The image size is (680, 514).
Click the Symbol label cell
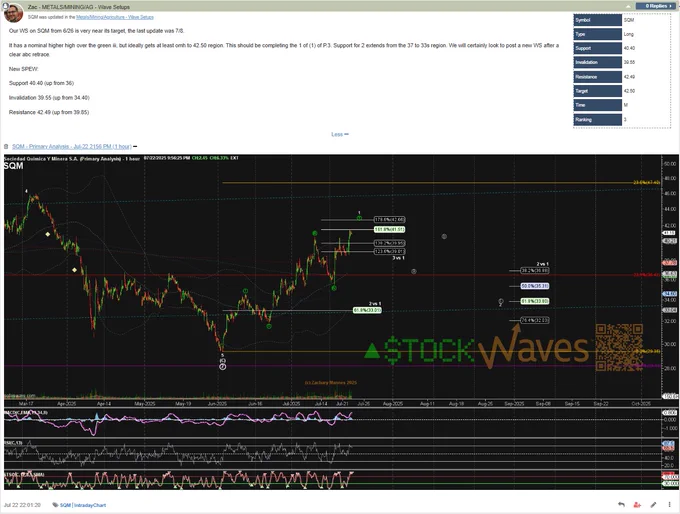598,20
